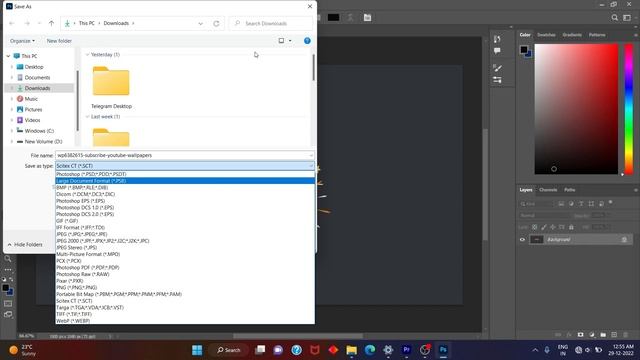640x360 pixels.
Task: Choose IFF Format entry
Action: (185, 227)
